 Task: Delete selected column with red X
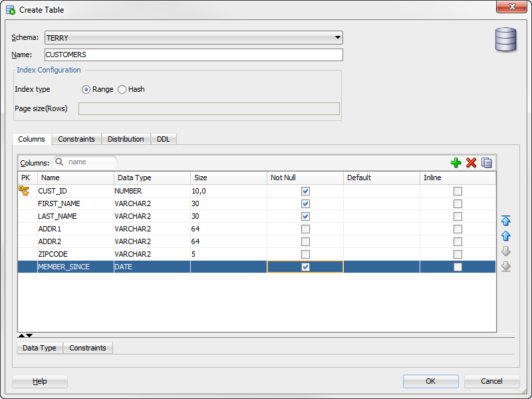pyautogui.click(x=471, y=163)
